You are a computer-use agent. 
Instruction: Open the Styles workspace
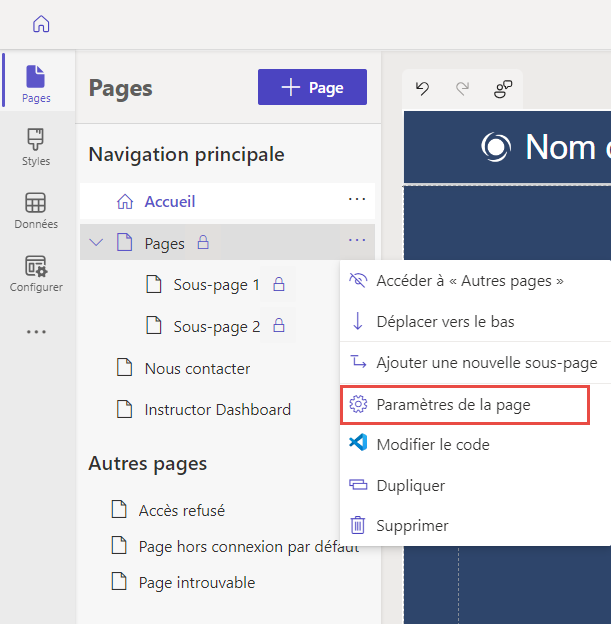coord(36,147)
